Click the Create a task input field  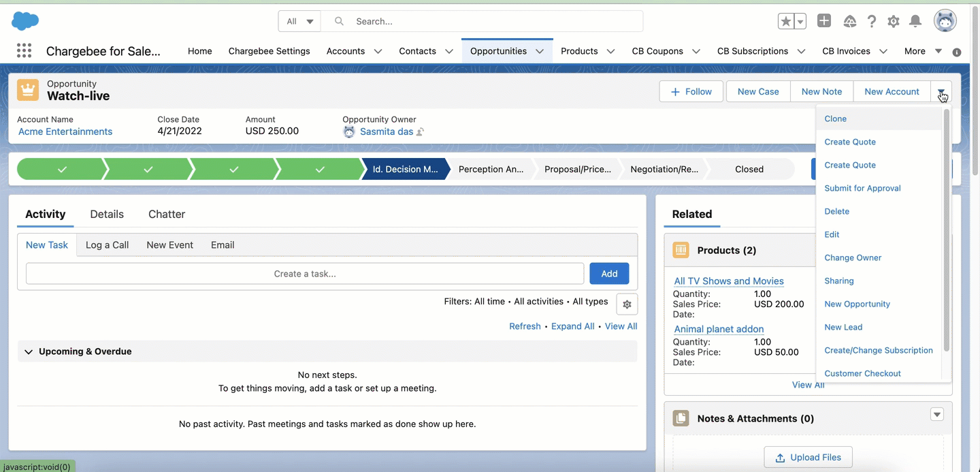pyautogui.click(x=304, y=273)
